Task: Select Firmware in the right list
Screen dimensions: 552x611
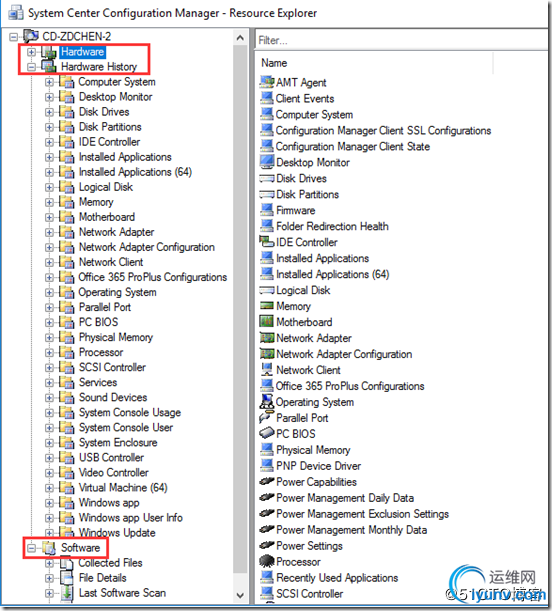Action: coord(295,210)
